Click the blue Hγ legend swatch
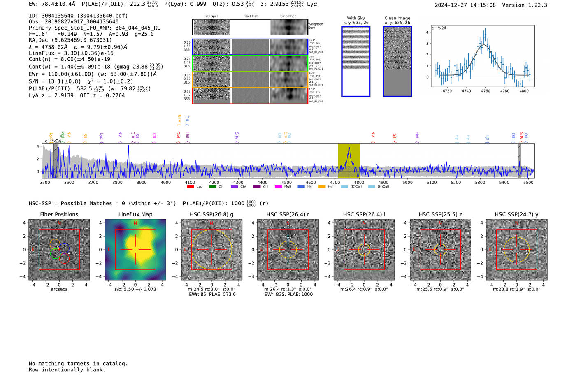 (x=301, y=186)
